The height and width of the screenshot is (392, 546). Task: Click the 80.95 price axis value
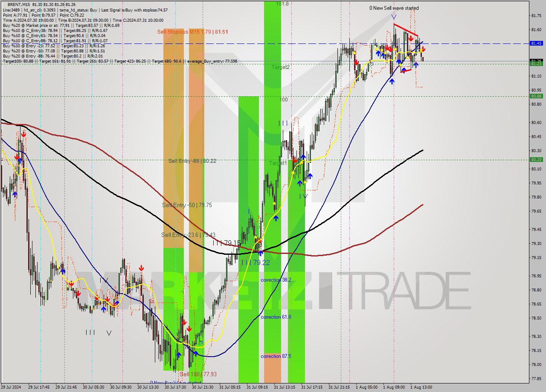[537, 90]
